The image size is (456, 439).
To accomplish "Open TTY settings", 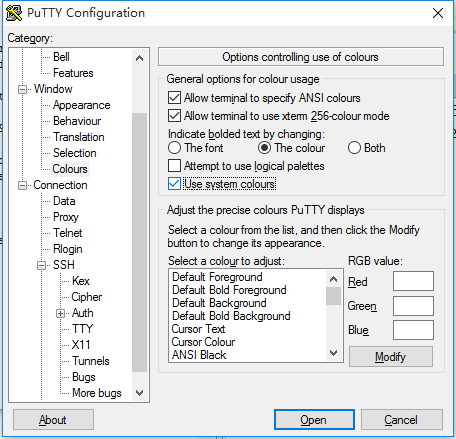I will coord(82,329).
